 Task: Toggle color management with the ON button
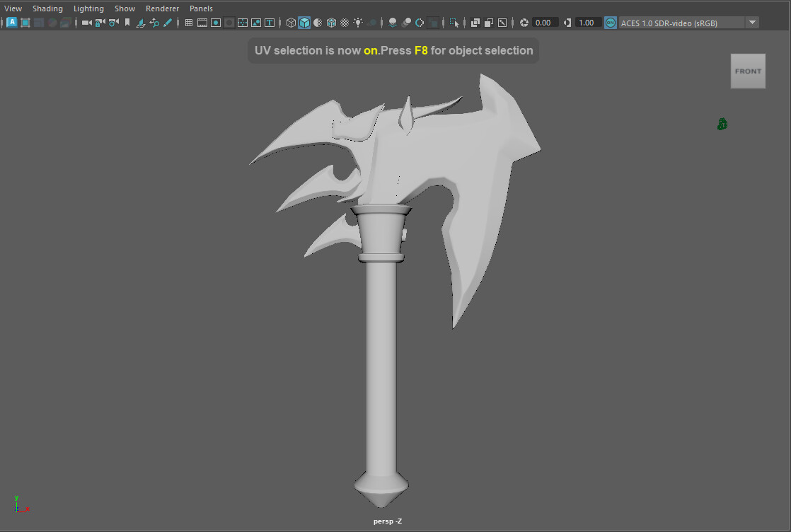(x=610, y=22)
